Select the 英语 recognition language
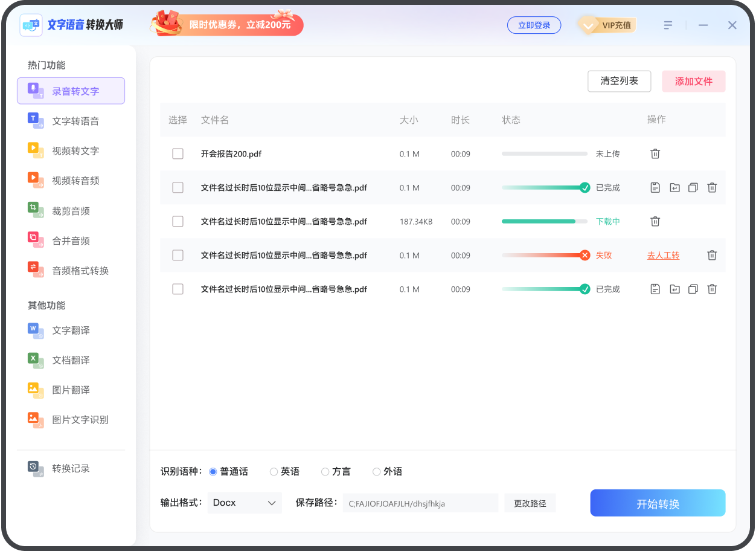Image resolution: width=756 pixels, height=551 pixels. pyautogui.click(x=274, y=471)
